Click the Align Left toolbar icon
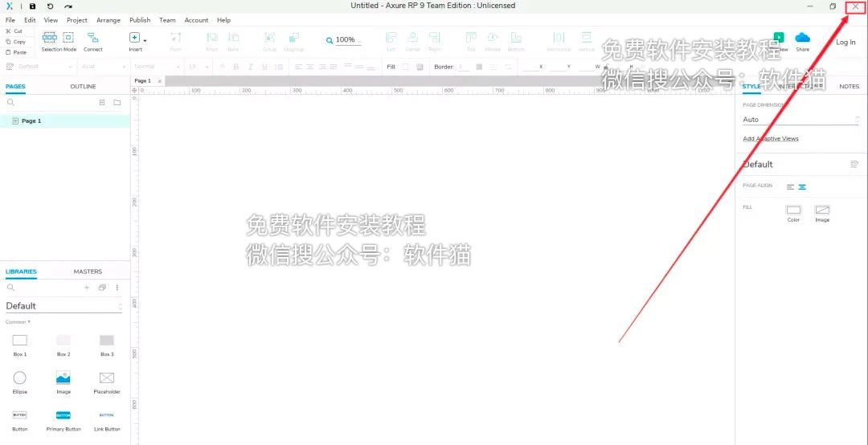This screenshot has width=868, height=445. 391,38
